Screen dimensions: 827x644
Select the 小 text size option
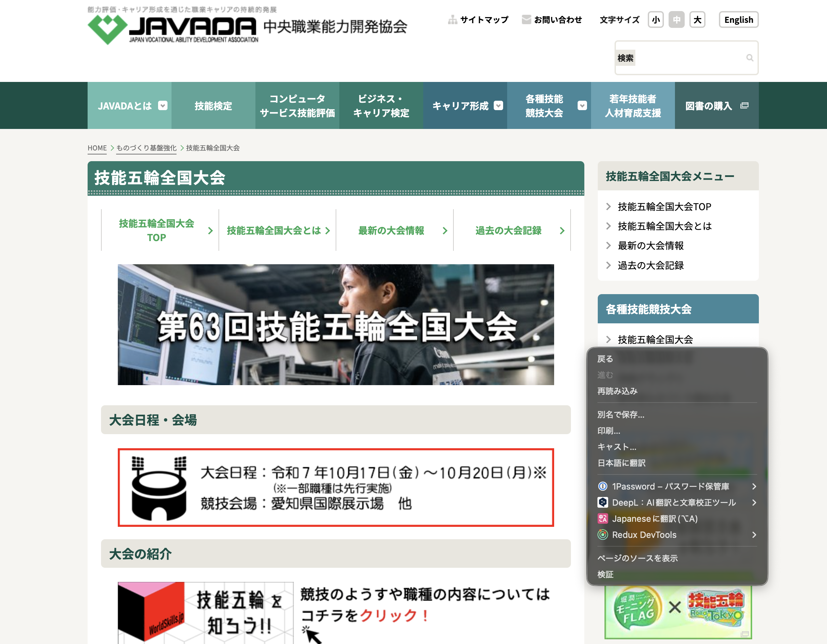click(x=655, y=20)
